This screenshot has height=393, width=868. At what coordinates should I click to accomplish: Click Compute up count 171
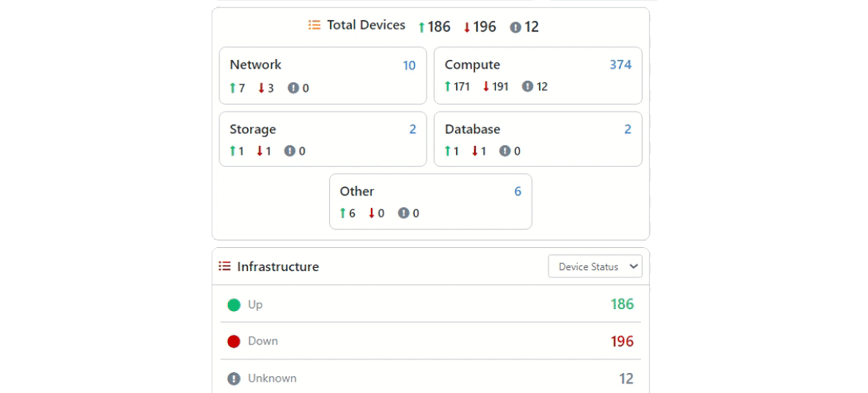[462, 86]
